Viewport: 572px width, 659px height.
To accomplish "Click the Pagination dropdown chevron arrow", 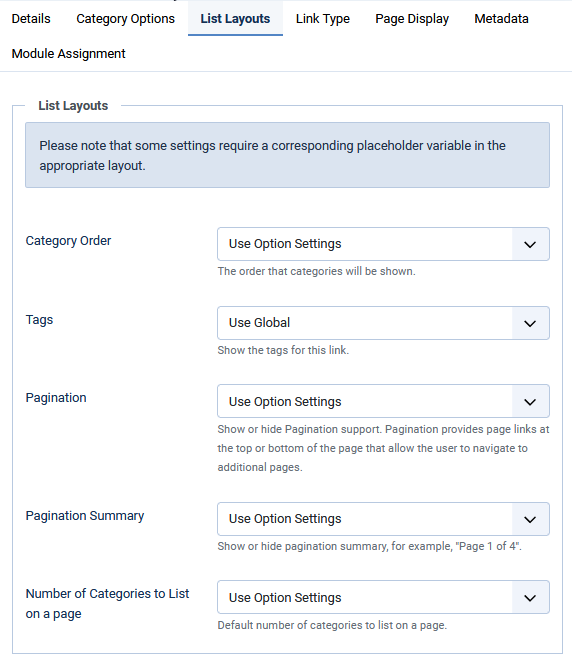I will coord(530,402).
